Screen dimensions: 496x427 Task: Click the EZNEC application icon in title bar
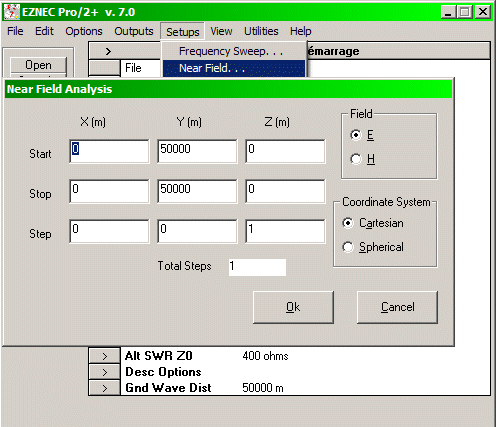tap(12, 12)
